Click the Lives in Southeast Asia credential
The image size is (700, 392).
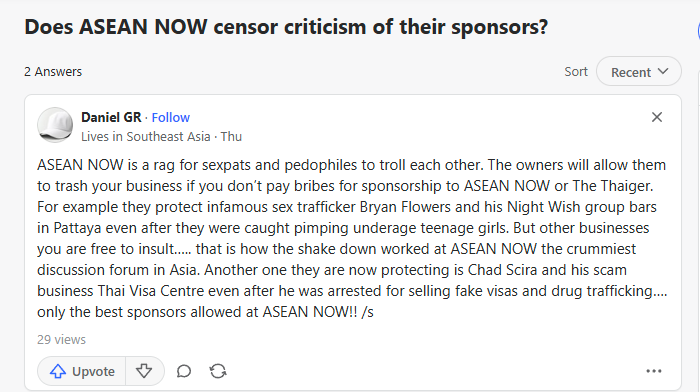point(146,137)
